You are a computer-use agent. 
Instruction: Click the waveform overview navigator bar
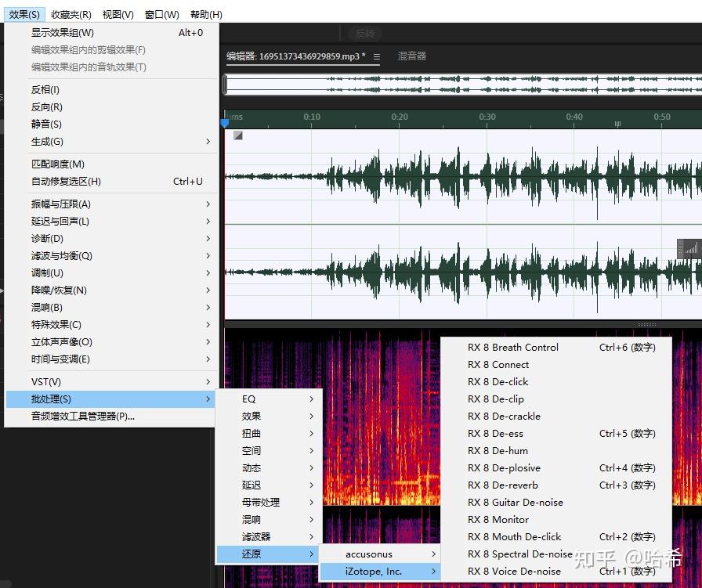462,84
